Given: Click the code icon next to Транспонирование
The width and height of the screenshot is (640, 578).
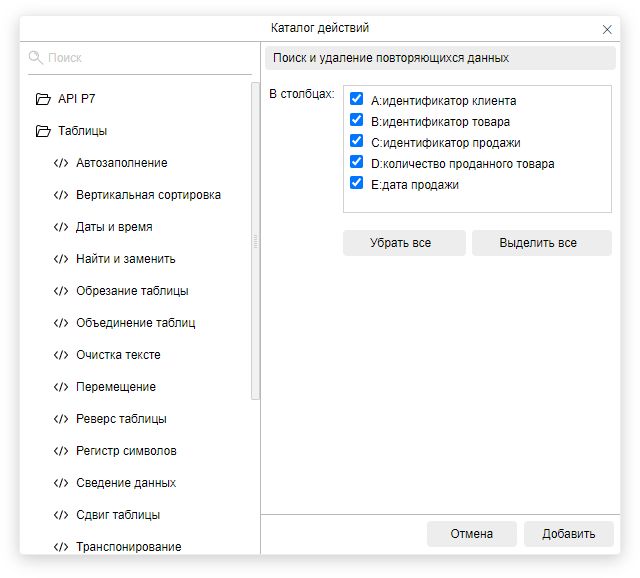Looking at the screenshot, I should tap(60, 547).
